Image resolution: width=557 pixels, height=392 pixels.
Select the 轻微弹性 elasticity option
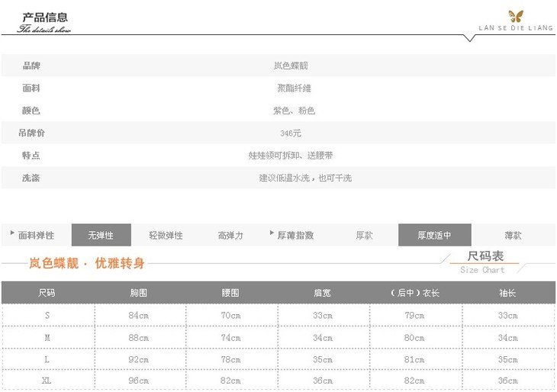(x=166, y=235)
